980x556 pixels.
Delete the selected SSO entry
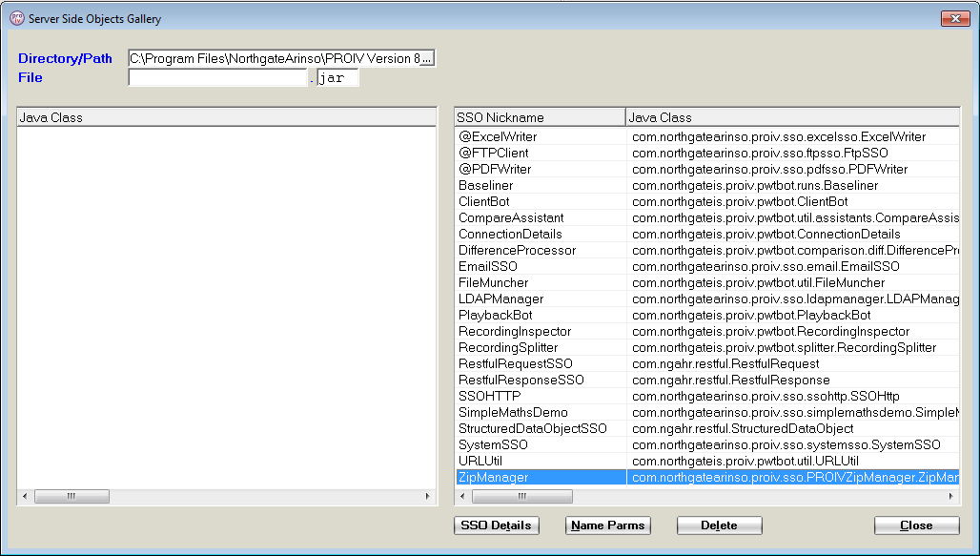click(720, 525)
